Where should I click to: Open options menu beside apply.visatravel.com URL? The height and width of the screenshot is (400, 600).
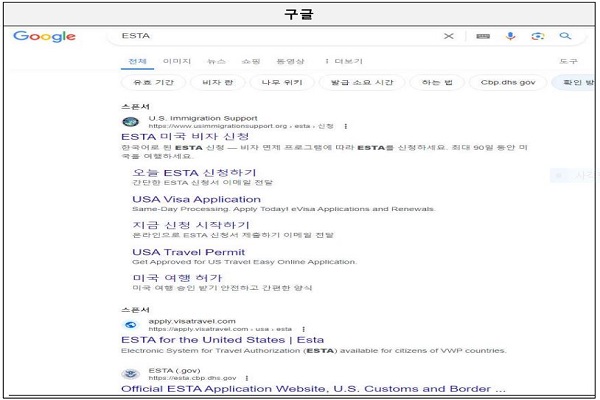pos(303,329)
